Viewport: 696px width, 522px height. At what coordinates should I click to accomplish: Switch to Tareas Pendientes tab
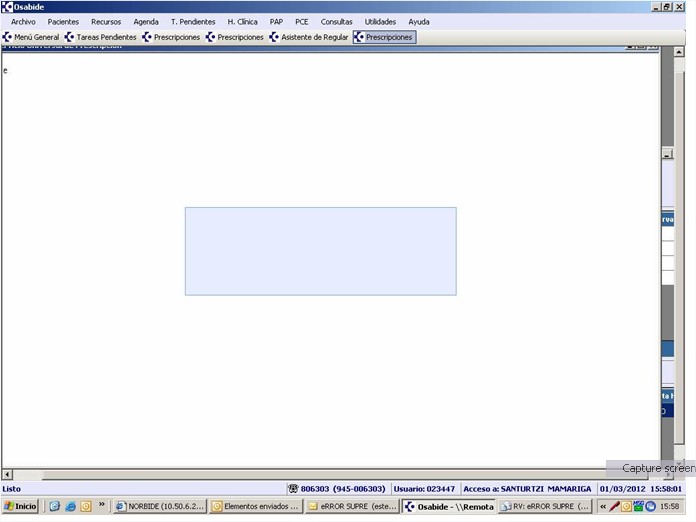(101, 37)
